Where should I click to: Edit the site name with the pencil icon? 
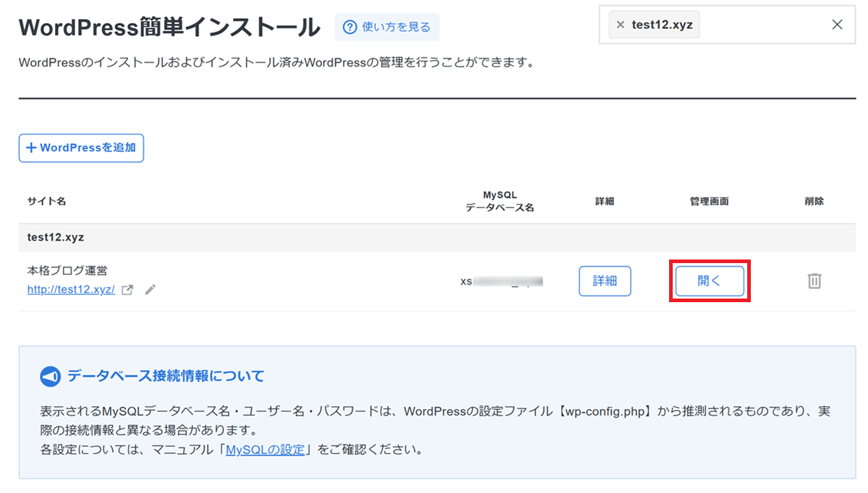click(x=150, y=290)
